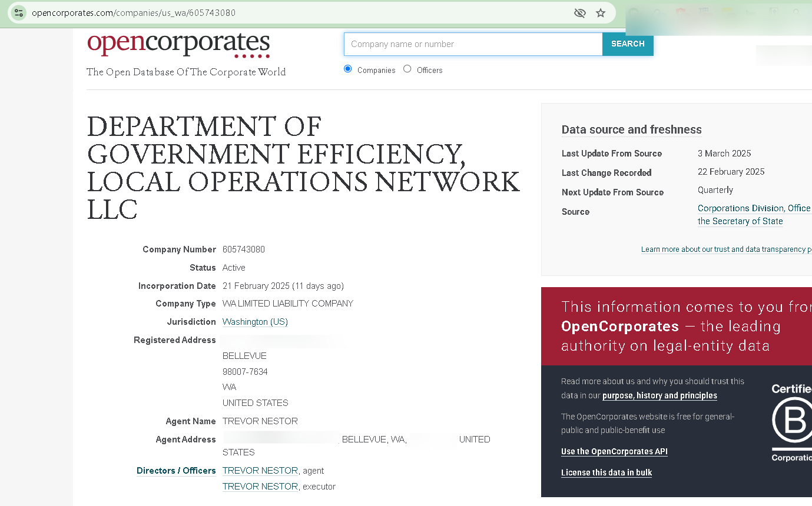
Task: Click the site info icon in address bar
Action: click(19, 12)
